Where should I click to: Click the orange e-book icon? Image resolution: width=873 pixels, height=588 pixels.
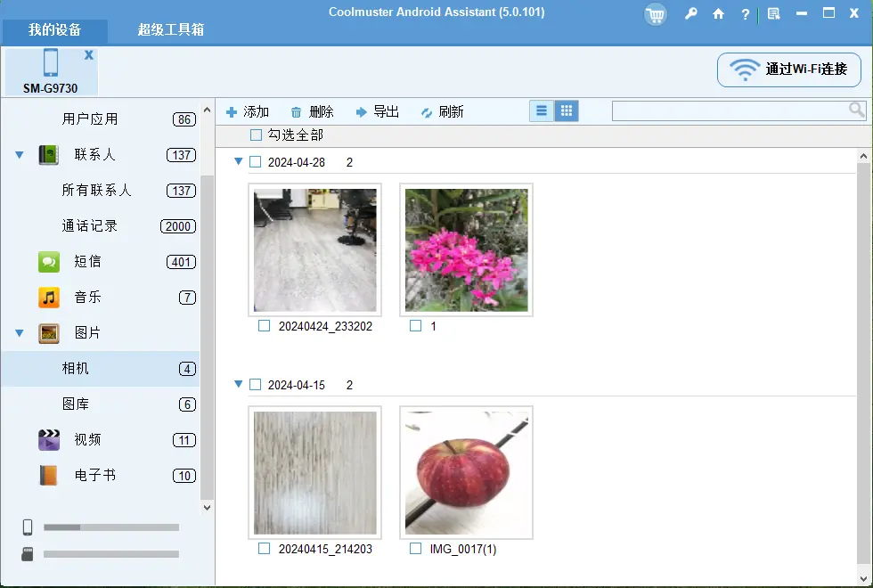(48, 476)
